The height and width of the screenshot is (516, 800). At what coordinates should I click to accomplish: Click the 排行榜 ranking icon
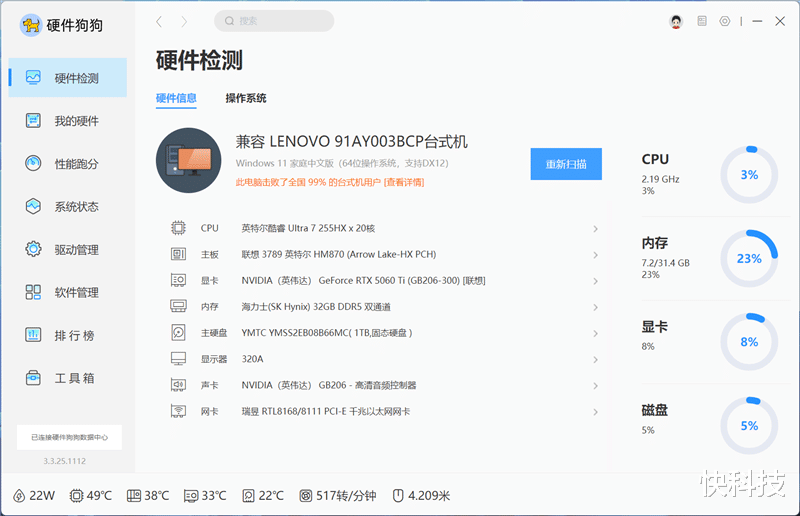(x=33, y=335)
